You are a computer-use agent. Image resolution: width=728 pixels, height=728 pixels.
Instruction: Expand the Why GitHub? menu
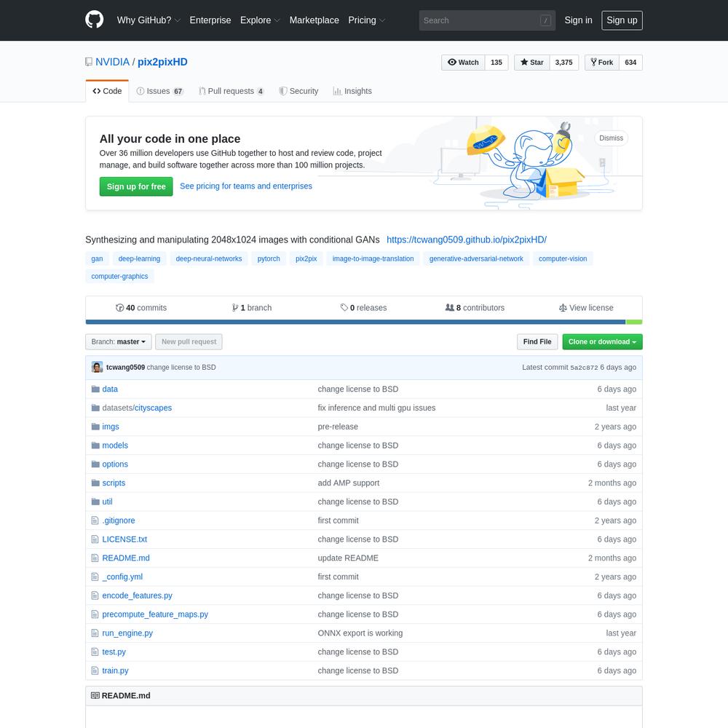tap(149, 20)
